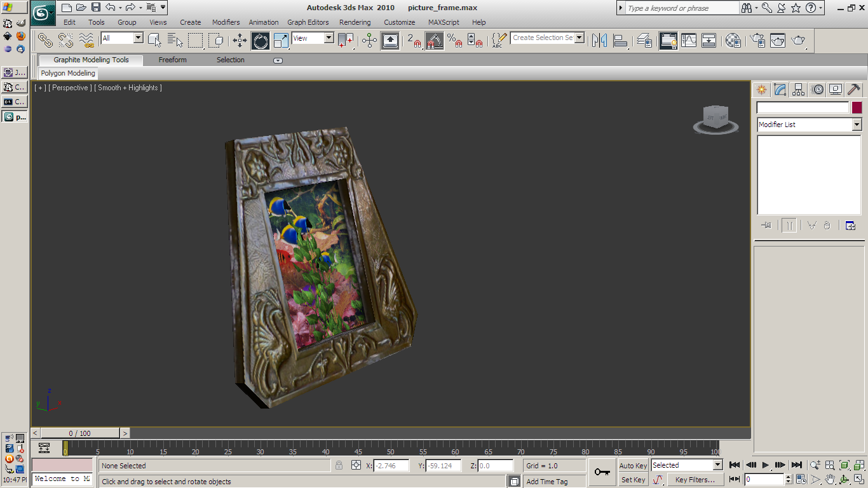The height and width of the screenshot is (488, 868).
Task: Select the Select and Rotate tool
Action: [261, 41]
